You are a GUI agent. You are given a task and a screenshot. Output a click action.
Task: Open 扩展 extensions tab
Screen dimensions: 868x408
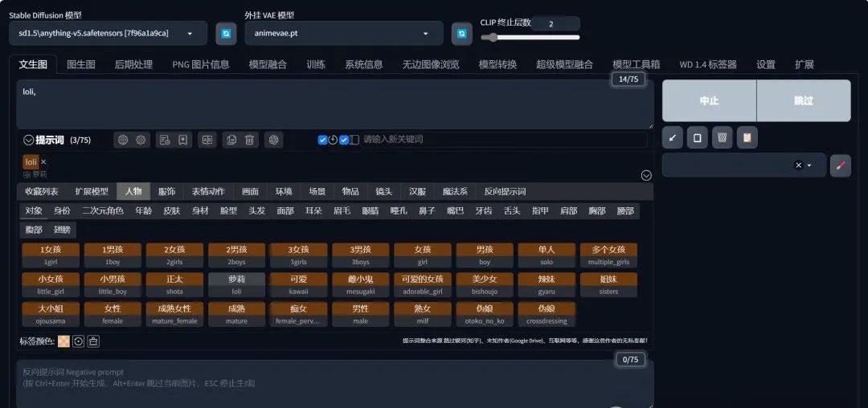(x=805, y=65)
